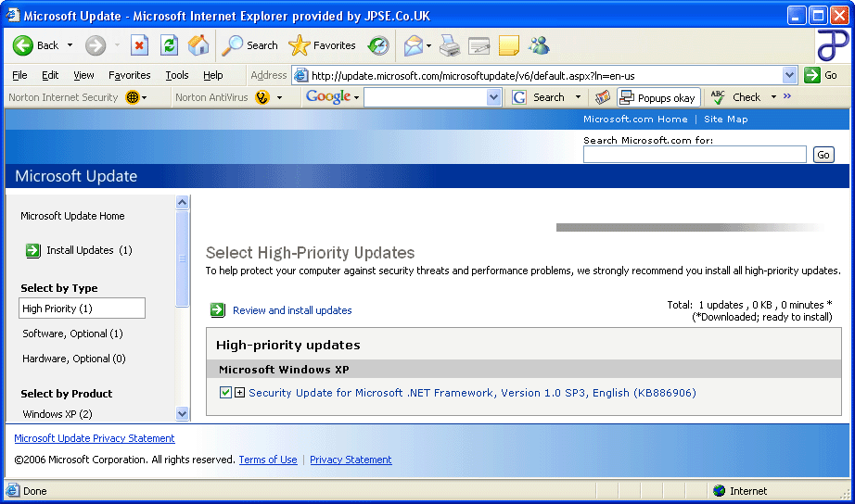Click the spell Check ABC icon

718,97
